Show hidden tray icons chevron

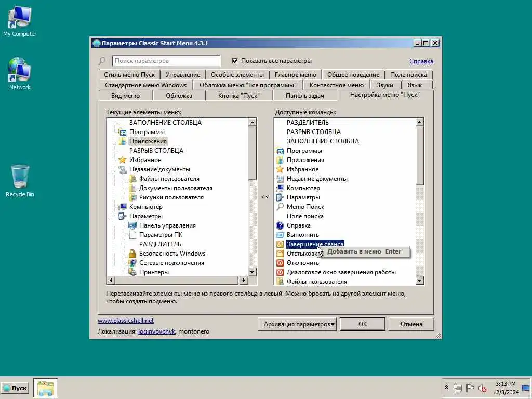[446, 388]
